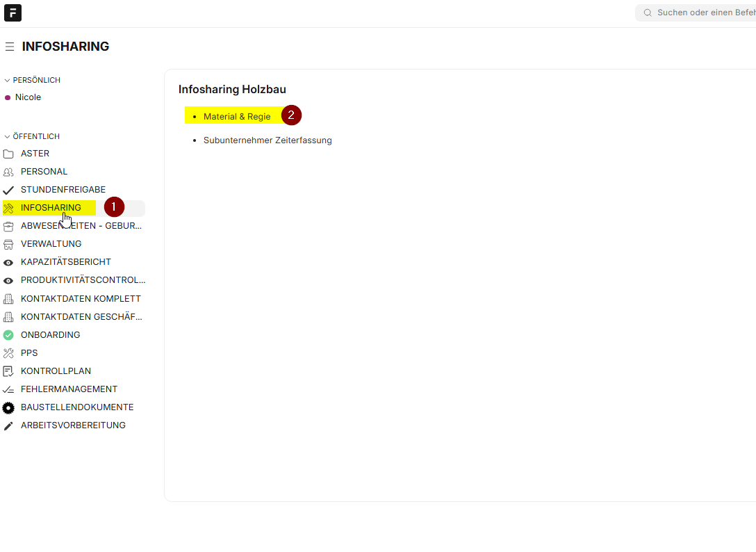Click the search or command input field
This screenshot has width=756, height=552.
702,13
